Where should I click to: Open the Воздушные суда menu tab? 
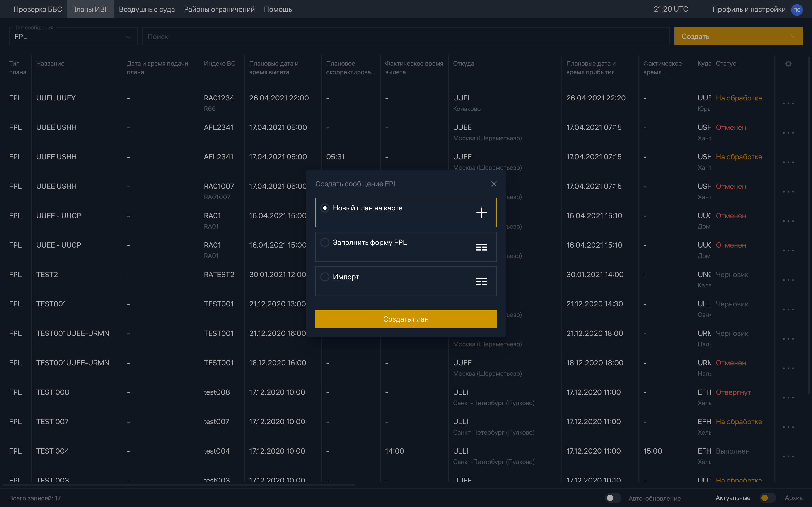click(147, 9)
